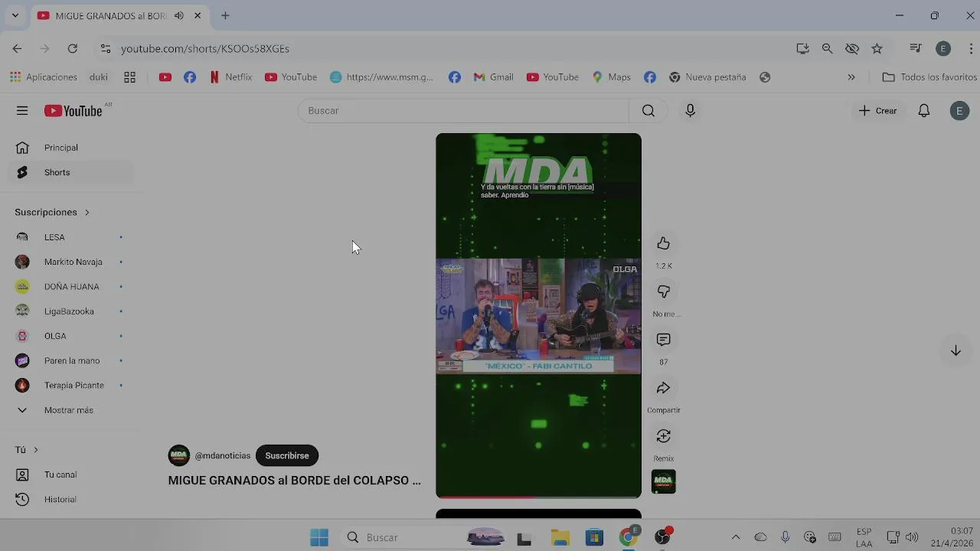Open the comments icon showing 87
The image size is (980, 551).
[663, 340]
